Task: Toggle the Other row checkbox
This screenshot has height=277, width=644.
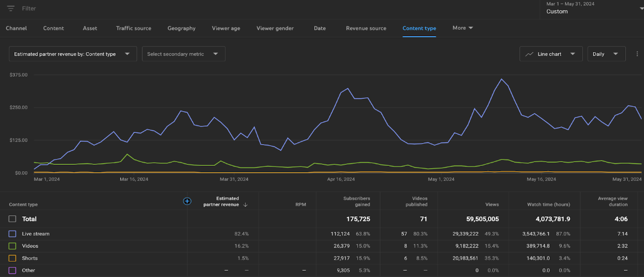Action: pos(12,270)
